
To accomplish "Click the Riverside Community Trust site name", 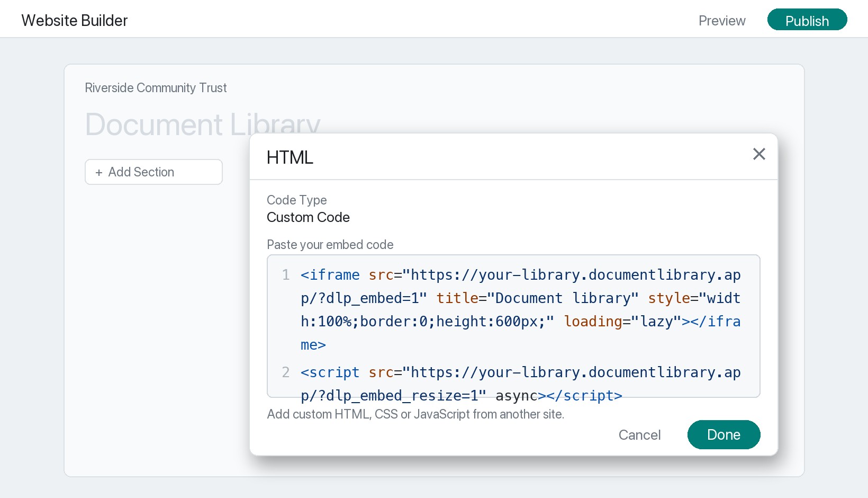I will (156, 88).
